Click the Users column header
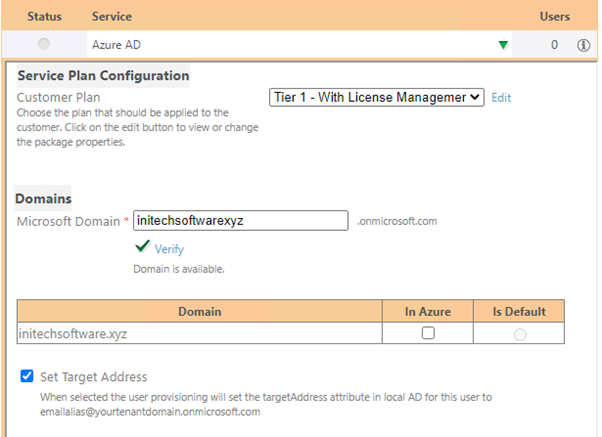 click(555, 17)
